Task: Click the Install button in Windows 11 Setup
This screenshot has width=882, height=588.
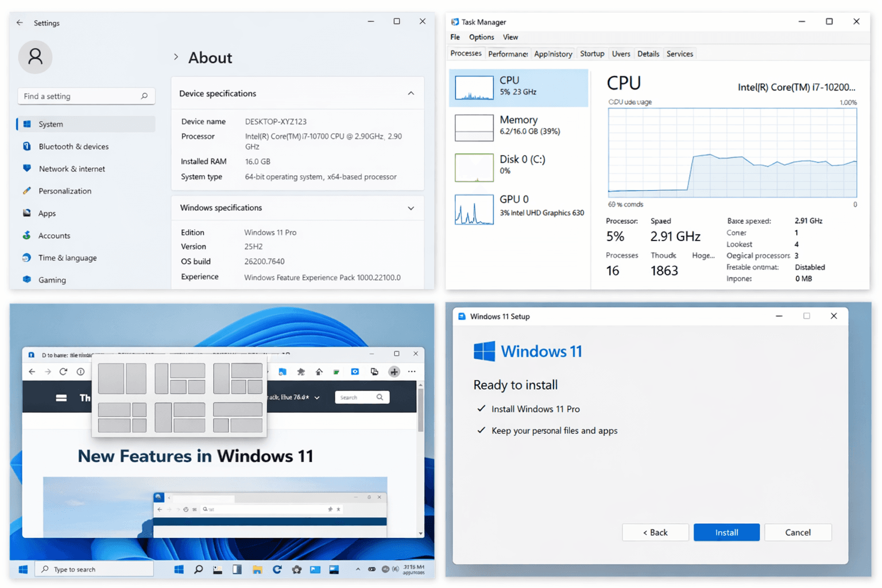Action: (726, 532)
